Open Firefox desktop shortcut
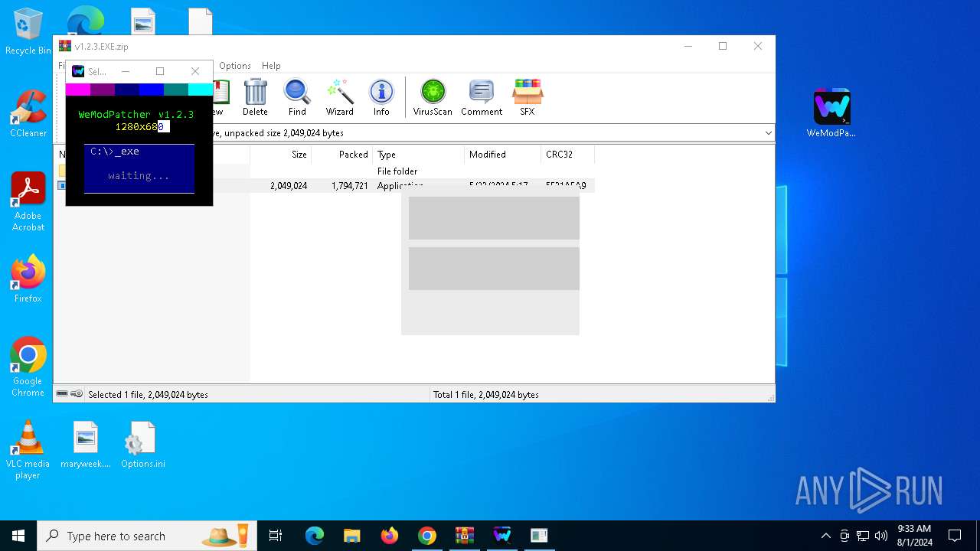Screen dimensions: 980x551 click(28, 279)
